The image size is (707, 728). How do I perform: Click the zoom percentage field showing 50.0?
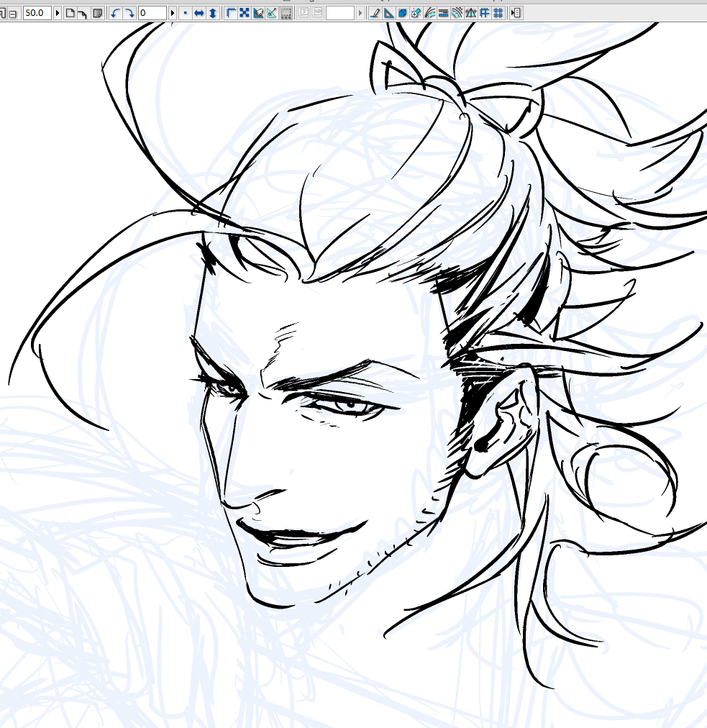37,13
